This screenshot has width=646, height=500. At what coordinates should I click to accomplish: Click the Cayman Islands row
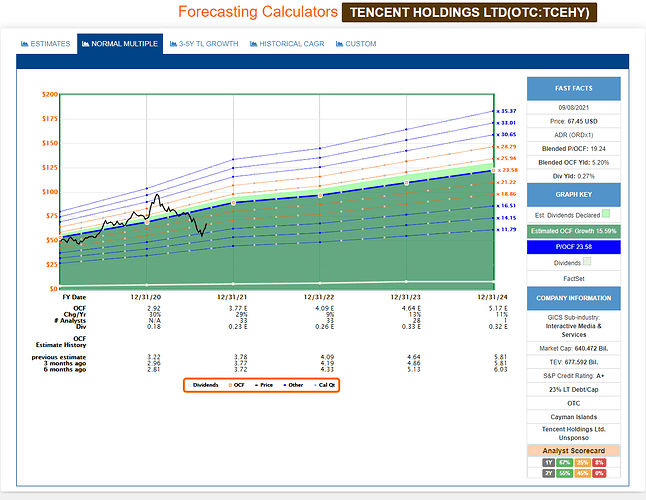coord(573,417)
